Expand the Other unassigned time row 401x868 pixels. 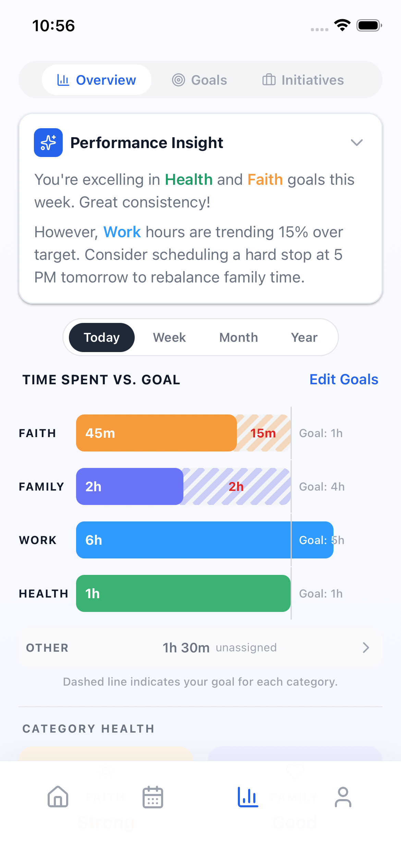click(366, 647)
